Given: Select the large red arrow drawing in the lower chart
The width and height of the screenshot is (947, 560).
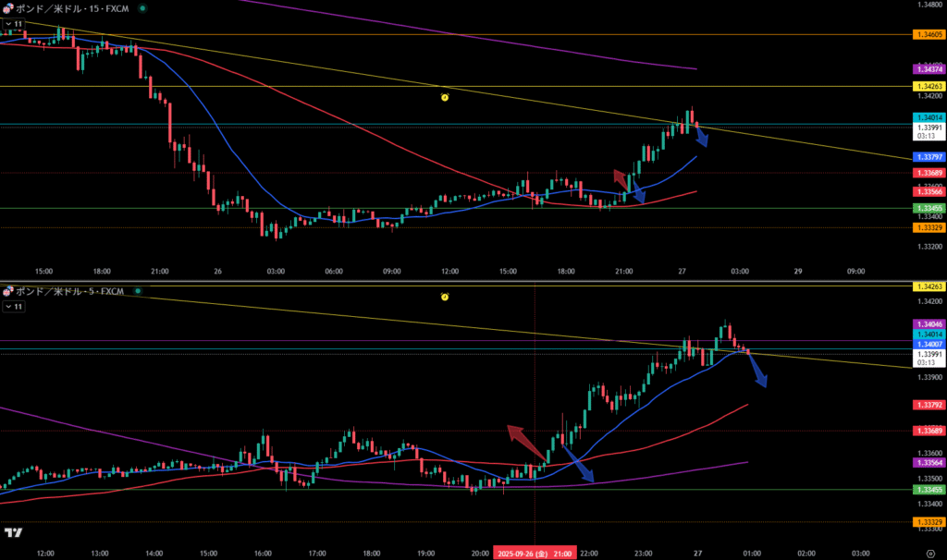Looking at the screenshot, I should 524,440.
